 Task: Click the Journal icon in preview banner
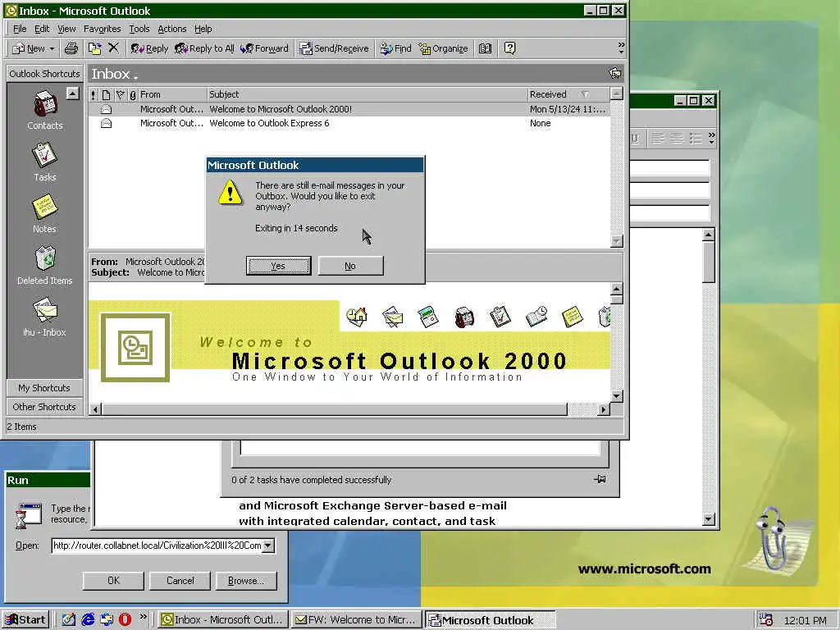click(x=536, y=316)
